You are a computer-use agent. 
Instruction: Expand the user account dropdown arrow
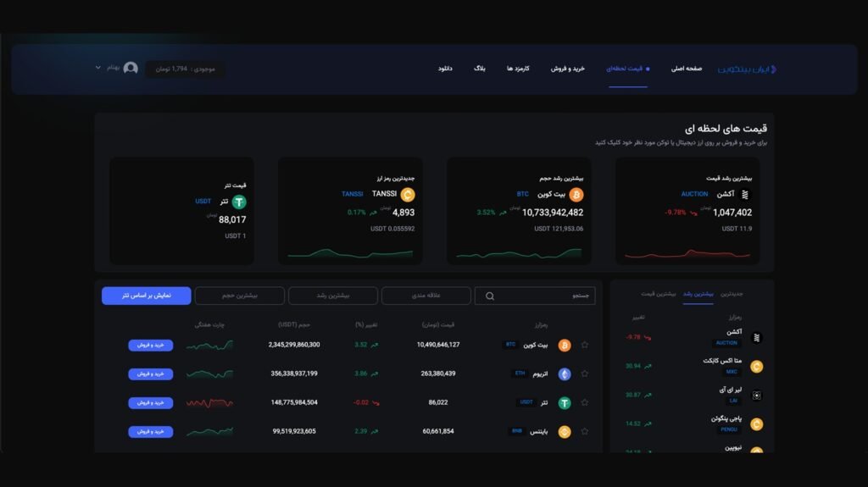pyautogui.click(x=98, y=68)
